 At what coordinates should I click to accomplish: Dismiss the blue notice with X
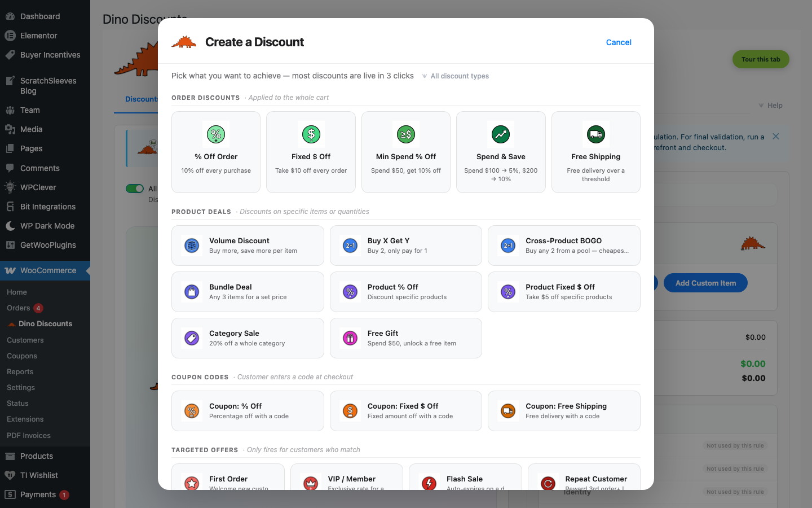point(776,137)
